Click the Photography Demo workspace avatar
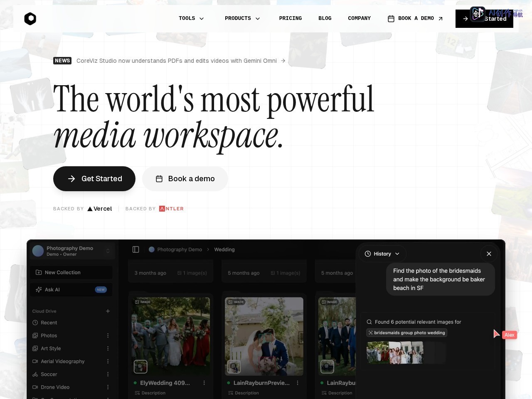This screenshot has width=532, height=399. (x=38, y=251)
